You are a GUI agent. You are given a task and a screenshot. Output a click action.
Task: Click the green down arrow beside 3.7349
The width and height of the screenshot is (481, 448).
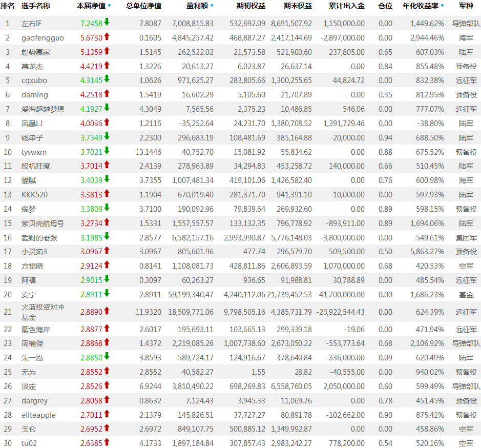coord(107,136)
